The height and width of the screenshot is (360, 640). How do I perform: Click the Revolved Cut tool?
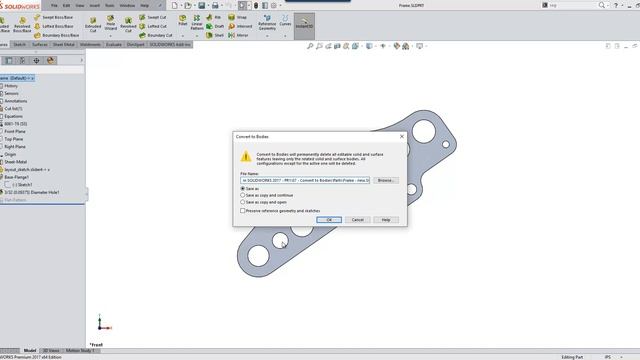pos(128,24)
